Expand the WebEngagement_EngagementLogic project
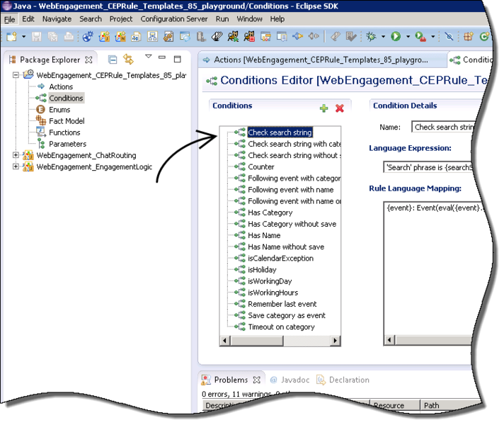 point(16,166)
